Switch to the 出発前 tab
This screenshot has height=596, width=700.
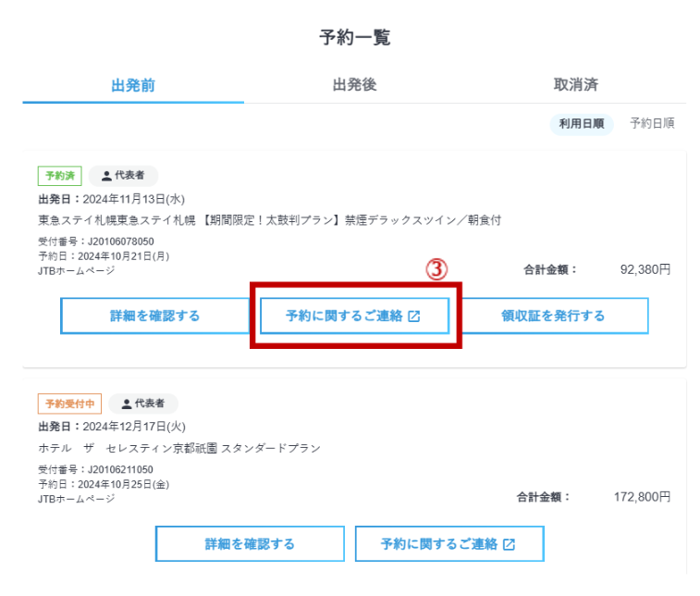[133, 85]
